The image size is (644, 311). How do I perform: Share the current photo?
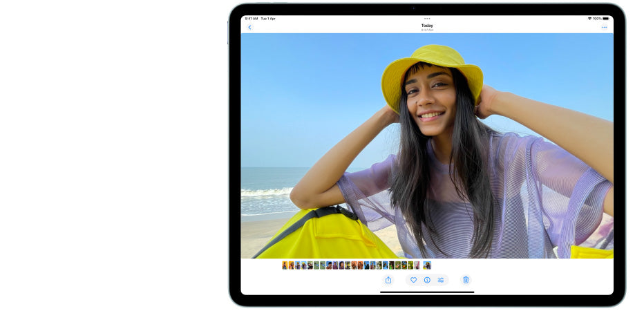coord(388,280)
